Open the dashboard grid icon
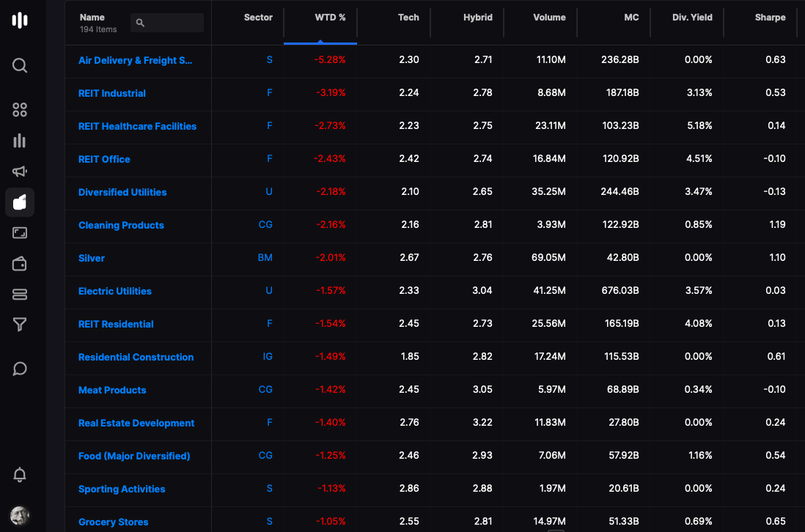Screen dimensions: 805x532 (20, 109)
